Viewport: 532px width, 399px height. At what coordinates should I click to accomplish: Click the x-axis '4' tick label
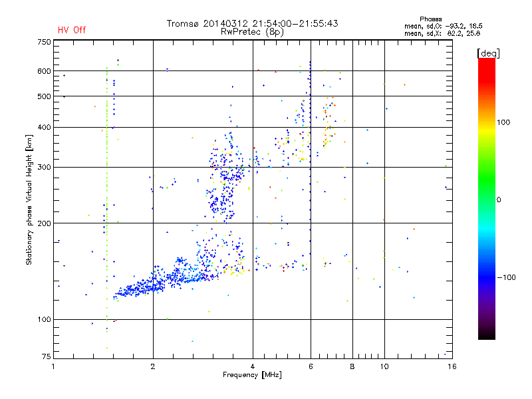pyautogui.click(x=253, y=366)
